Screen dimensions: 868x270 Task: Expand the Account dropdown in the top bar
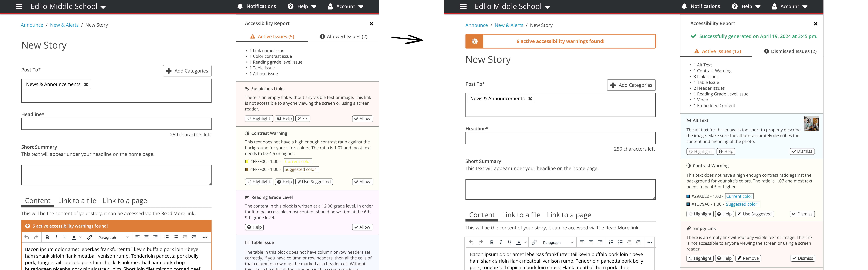(x=345, y=6)
